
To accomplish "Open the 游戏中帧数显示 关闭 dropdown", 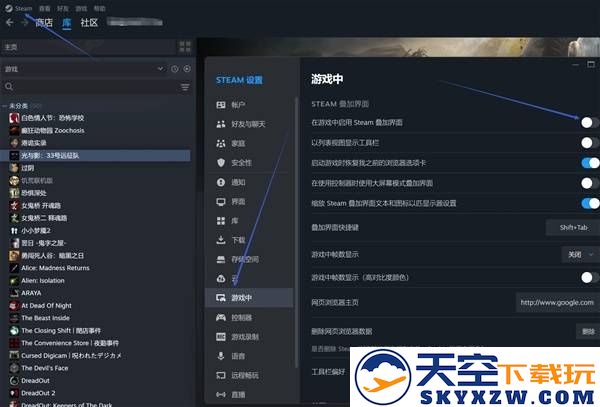I will point(581,254).
